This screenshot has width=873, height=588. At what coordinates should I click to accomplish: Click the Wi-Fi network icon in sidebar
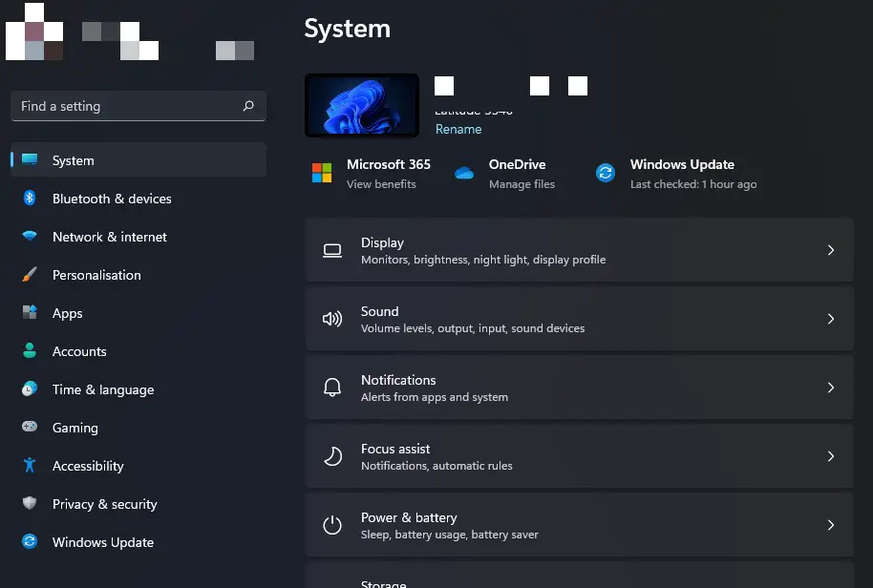coord(30,236)
